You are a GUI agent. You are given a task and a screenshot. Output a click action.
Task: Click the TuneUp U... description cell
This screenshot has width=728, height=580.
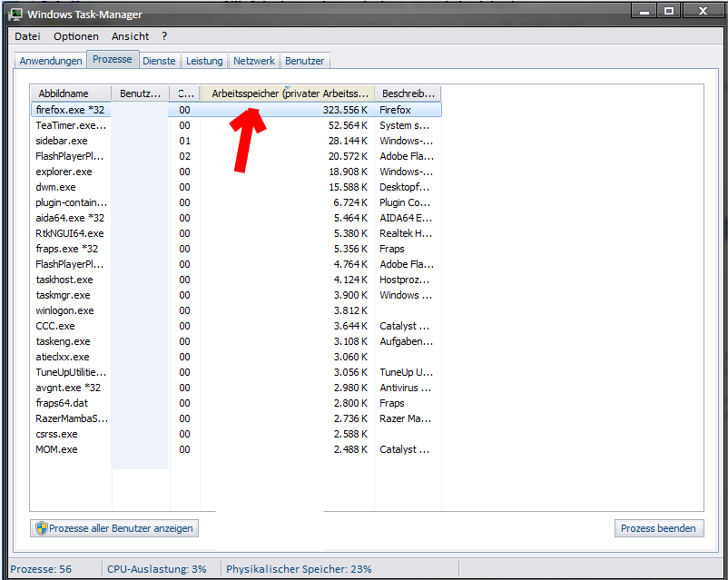click(407, 372)
